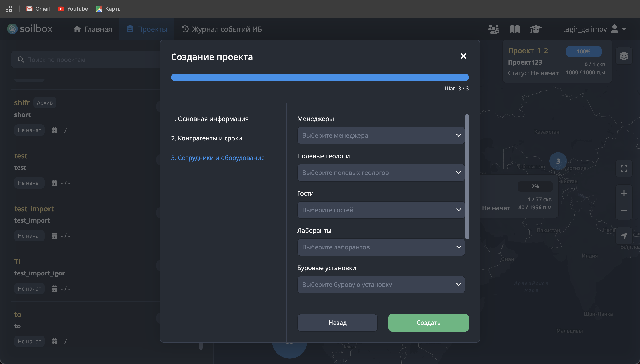Image resolution: width=640 pixels, height=364 pixels.
Task: Open tagir_galimov user account menu
Action: [x=594, y=29]
